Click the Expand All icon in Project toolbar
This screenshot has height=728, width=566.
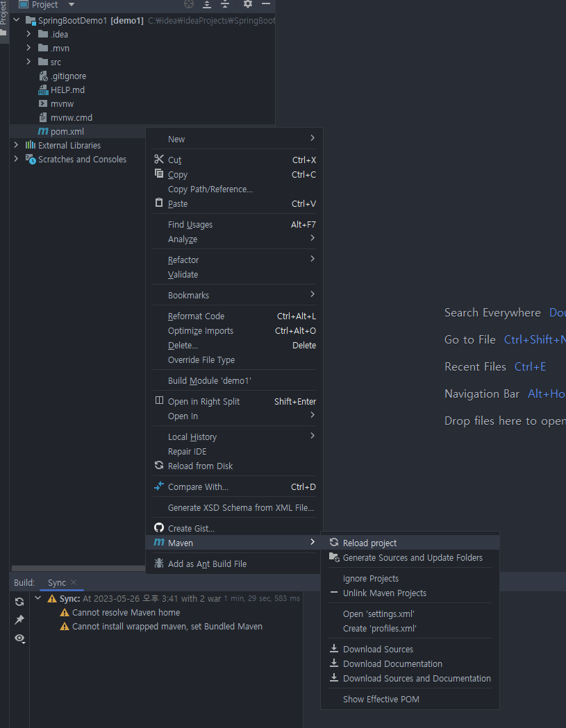point(207,4)
